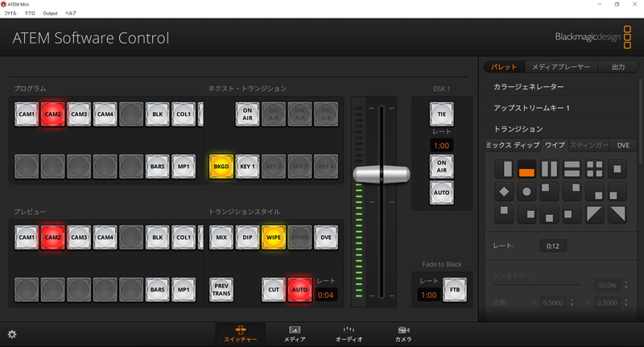The width and height of the screenshot is (644, 347).
Task: Select the orange horizontal wipe pattern
Action: coord(526,169)
